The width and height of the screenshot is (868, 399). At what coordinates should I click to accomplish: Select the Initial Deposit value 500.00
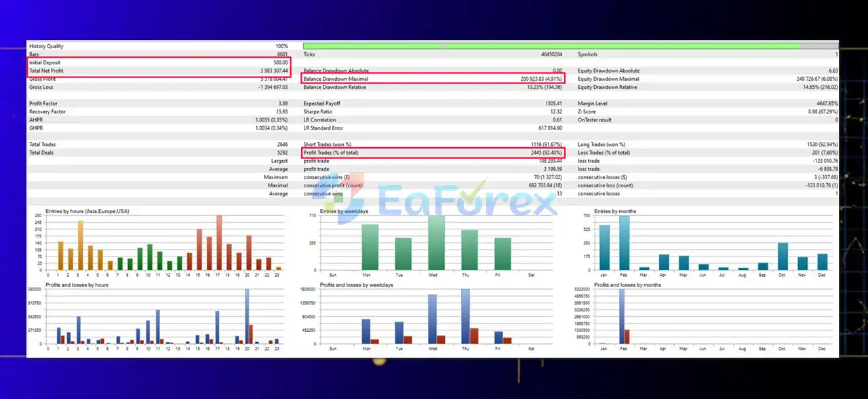pos(280,62)
